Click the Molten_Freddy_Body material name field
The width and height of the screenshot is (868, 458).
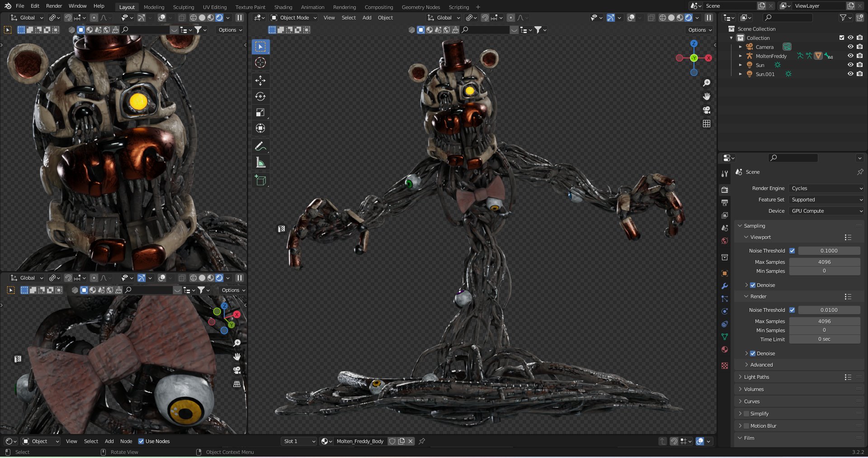pyautogui.click(x=360, y=441)
